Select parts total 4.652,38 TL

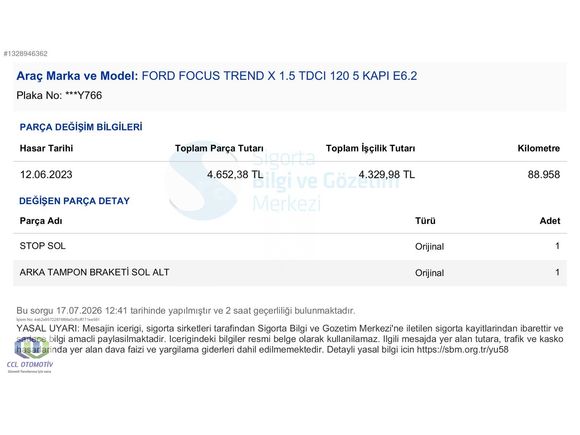[235, 175]
